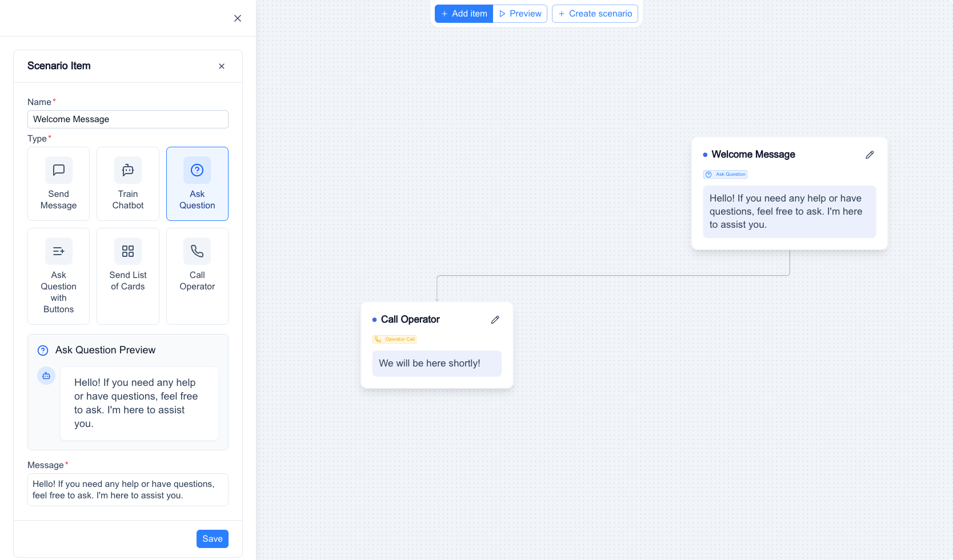Click the 'We will be here shortly!' message
Image resolution: width=953 pixels, height=560 pixels.
tap(437, 364)
